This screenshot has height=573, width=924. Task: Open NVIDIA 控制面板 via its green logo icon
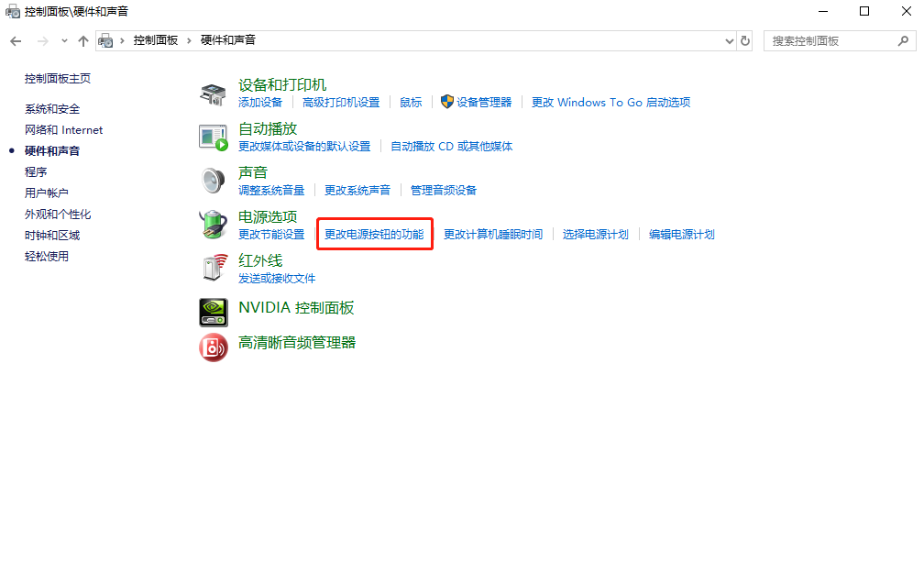213,312
